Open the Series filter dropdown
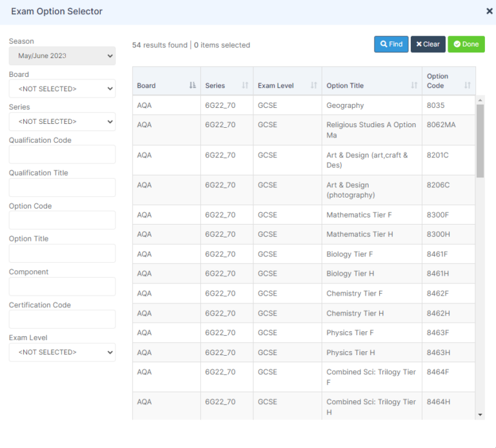Viewport: 496px width, 448px height. click(x=62, y=121)
